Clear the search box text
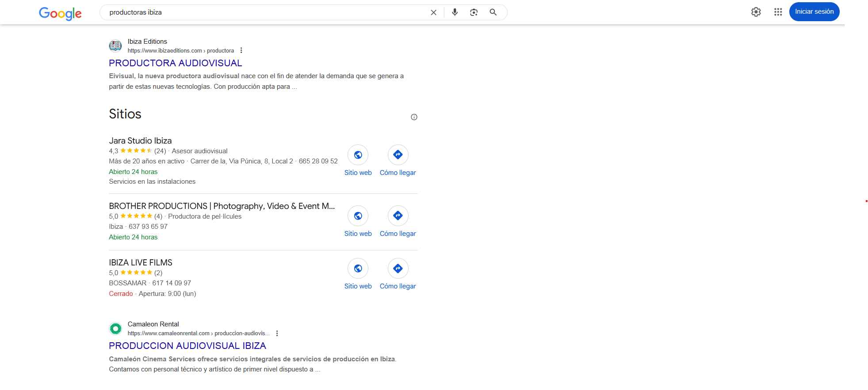This screenshot has height=390, width=868. (x=433, y=12)
